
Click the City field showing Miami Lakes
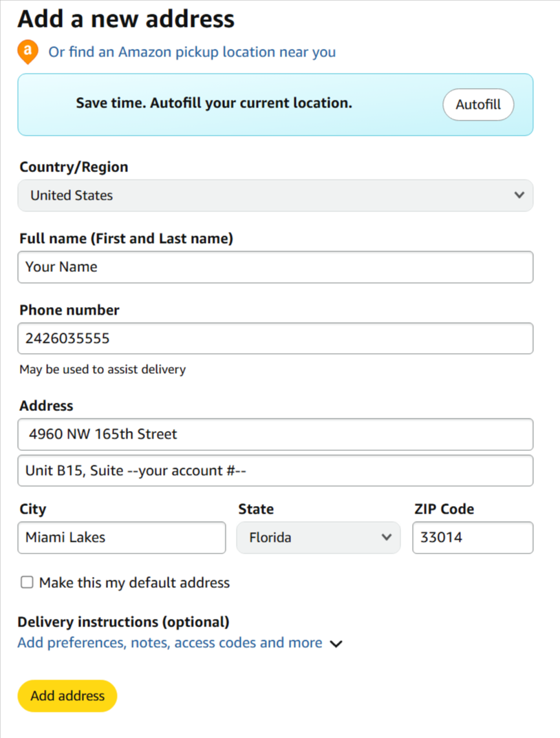click(122, 538)
